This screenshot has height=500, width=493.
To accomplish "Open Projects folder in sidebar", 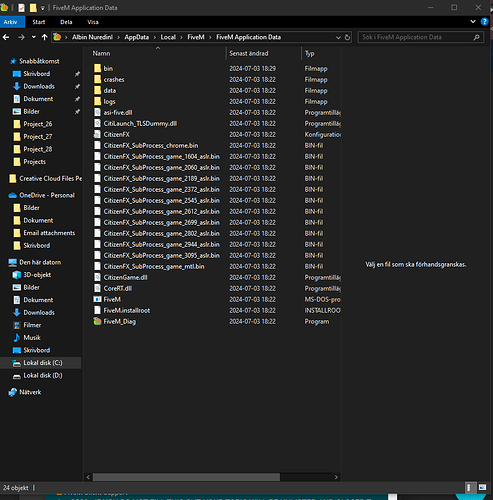I will click(x=34, y=162).
